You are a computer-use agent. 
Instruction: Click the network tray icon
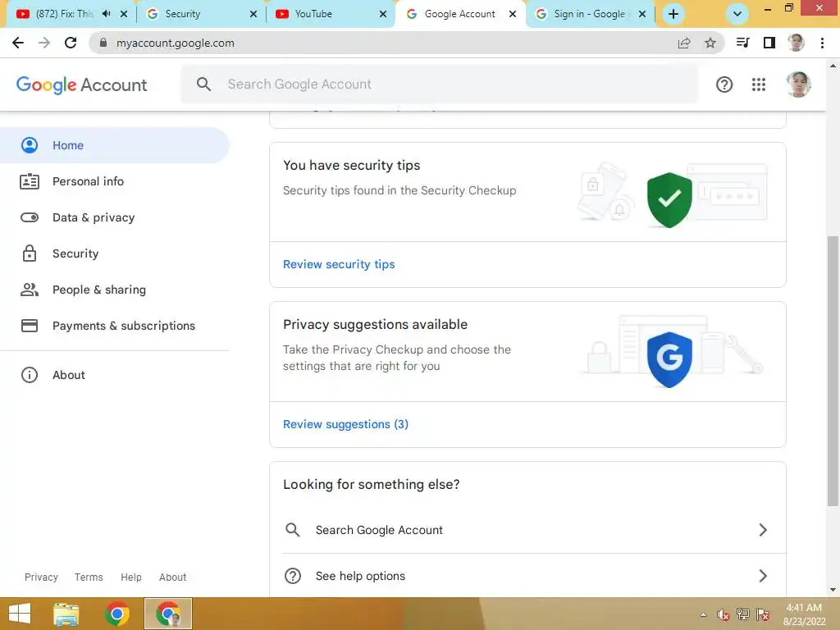[x=743, y=614]
